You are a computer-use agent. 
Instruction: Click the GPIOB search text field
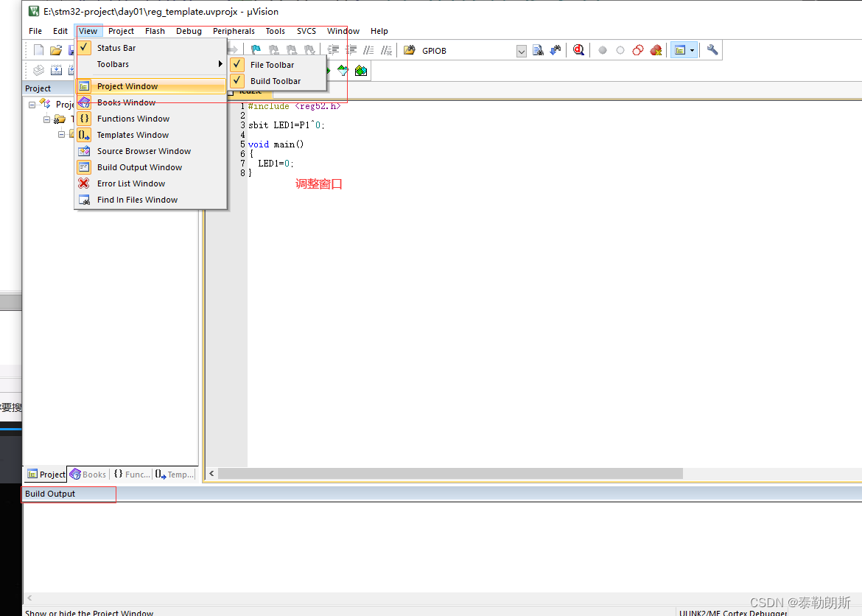coord(467,51)
